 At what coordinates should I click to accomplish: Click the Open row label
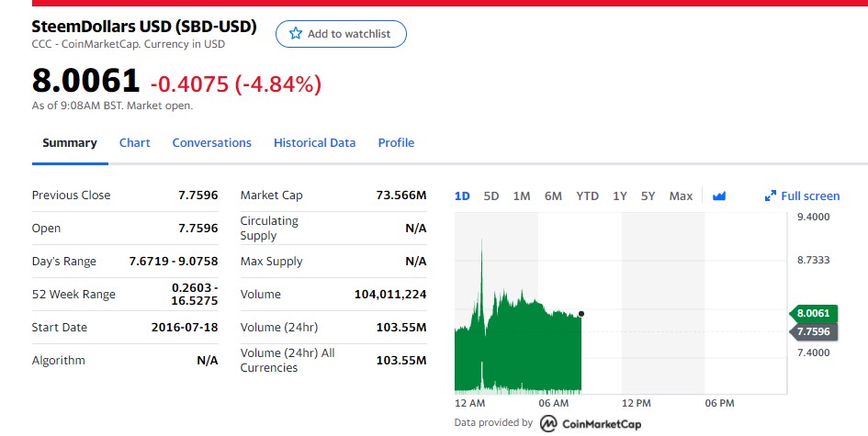(47, 228)
